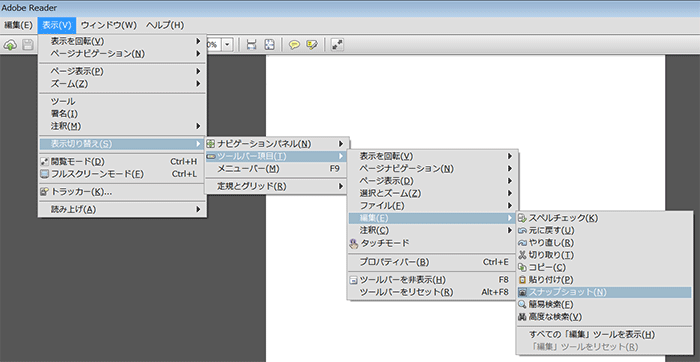Toggle プロパティバー(B) display
Viewport: 700px width, 362px height.
coord(433,262)
